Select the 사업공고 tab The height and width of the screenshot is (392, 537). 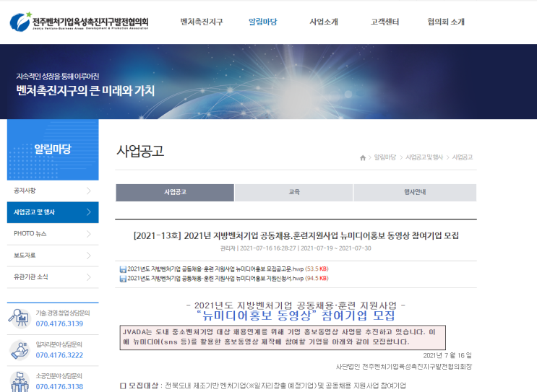175,192
